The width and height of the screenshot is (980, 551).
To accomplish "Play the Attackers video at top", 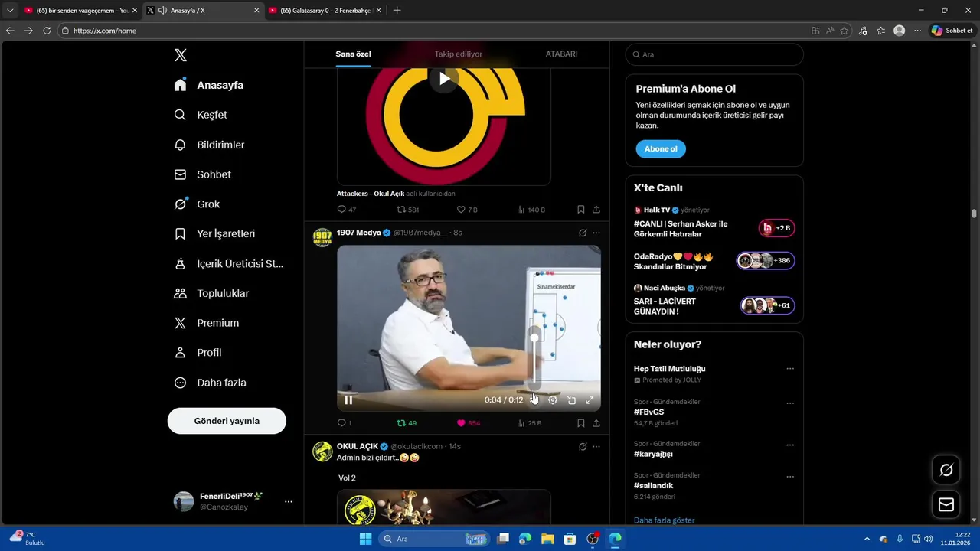I will click(x=443, y=78).
